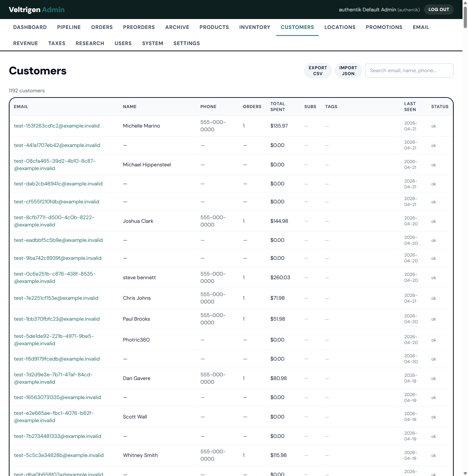The height and width of the screenshot is (476, 468).
Task: Open customer test-1bb370fbfc23@example.invalid
Action: [57, 319]
